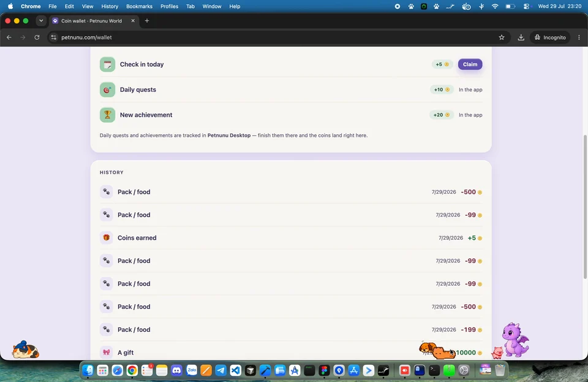Screen dimensions: 588x382
Task: Open Safari from the Dock
Action: [118, 370]
